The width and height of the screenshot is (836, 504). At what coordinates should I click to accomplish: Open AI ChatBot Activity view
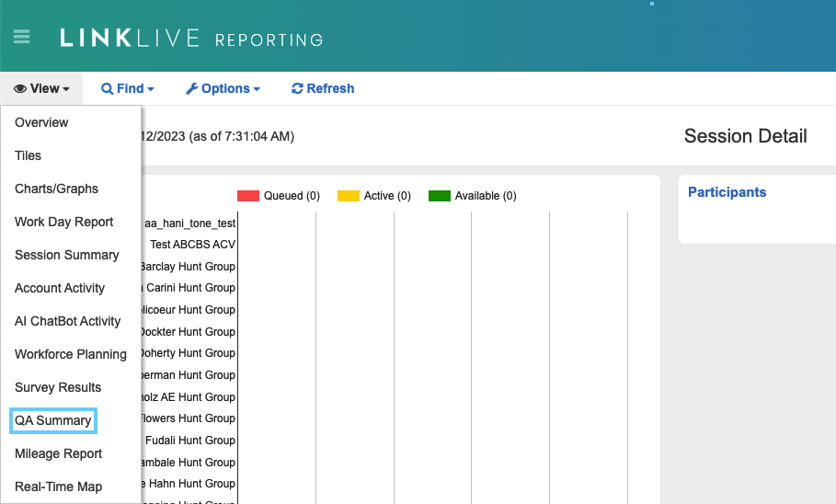pos(68,321)
